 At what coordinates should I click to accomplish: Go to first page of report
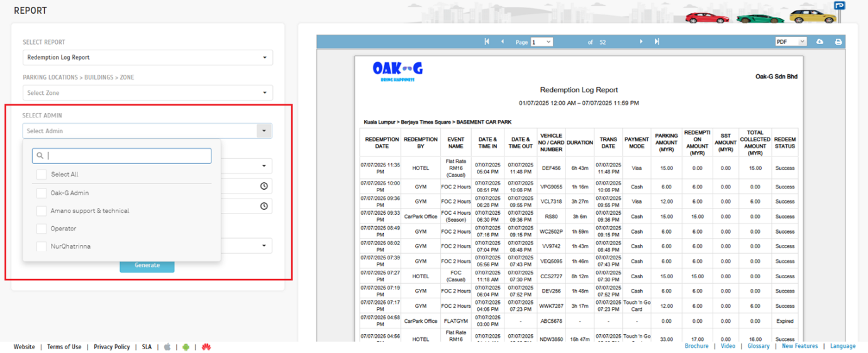pyautogui.click(x=487, y=41)
